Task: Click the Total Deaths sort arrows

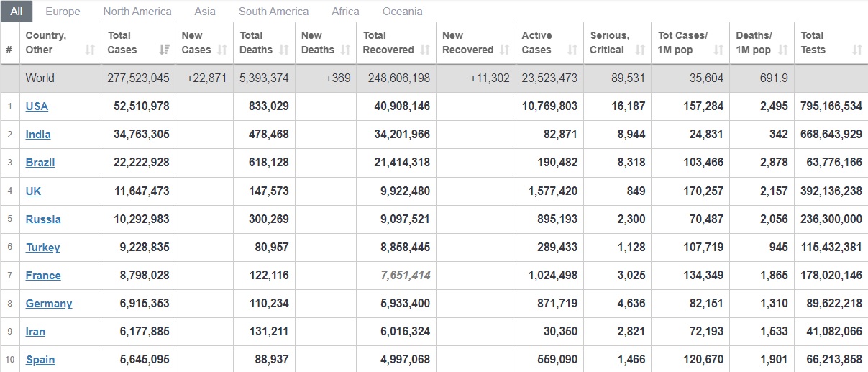Action: [284, 50]
